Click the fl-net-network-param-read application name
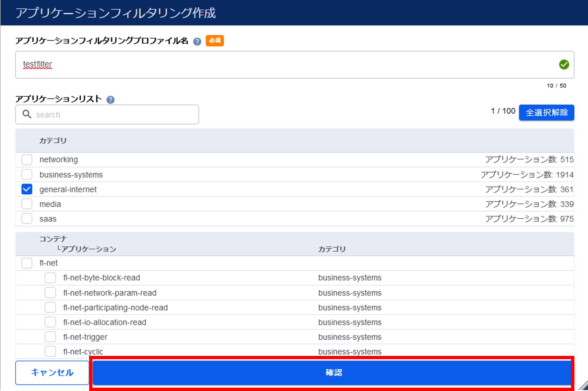Image resolution: width=588 pixels, height=391 pixels. 110,293
